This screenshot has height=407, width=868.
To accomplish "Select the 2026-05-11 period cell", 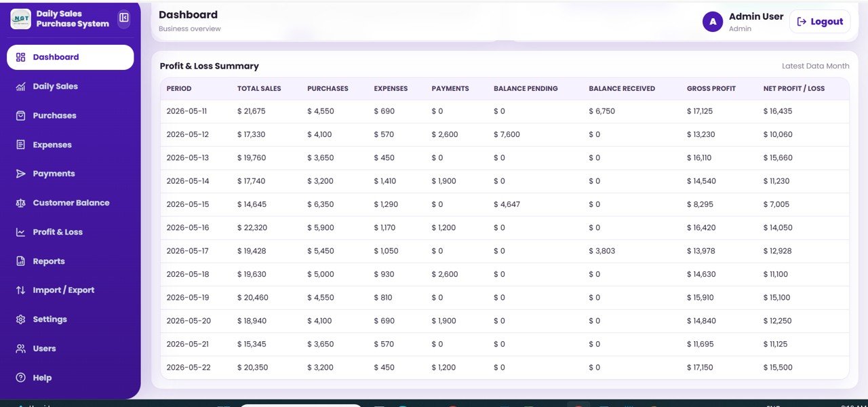I will click(188, 111).
